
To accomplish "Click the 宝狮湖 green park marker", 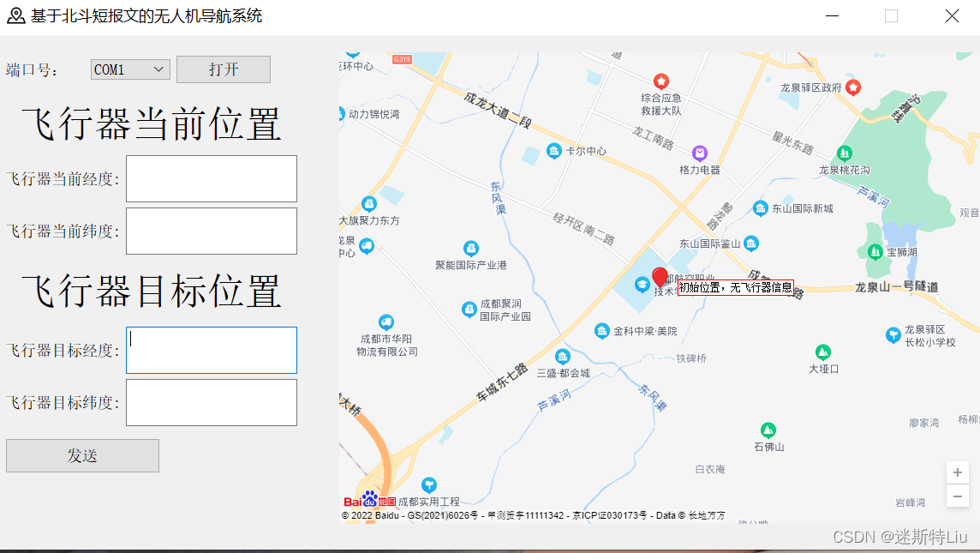I will point(875,252).
